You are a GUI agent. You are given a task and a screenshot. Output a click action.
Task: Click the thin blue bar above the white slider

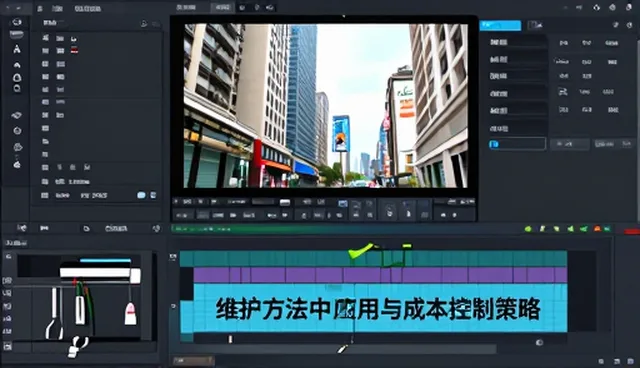tap(105, 260)
